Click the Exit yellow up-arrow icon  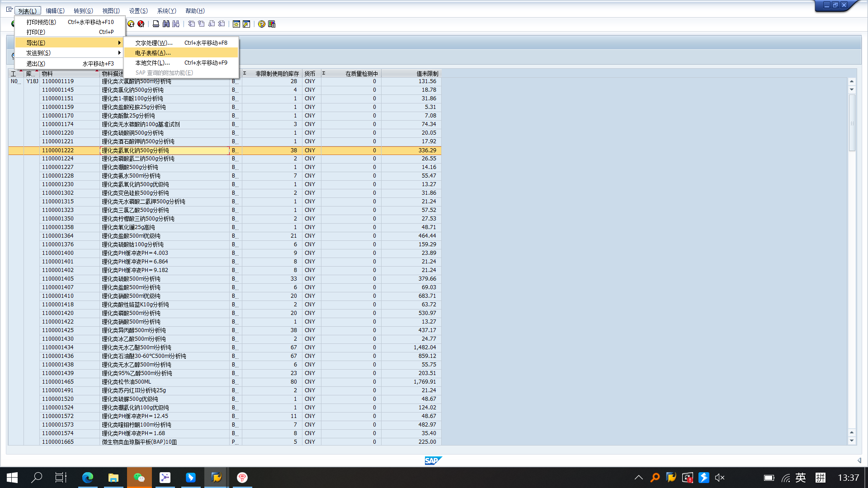[131, 24]
